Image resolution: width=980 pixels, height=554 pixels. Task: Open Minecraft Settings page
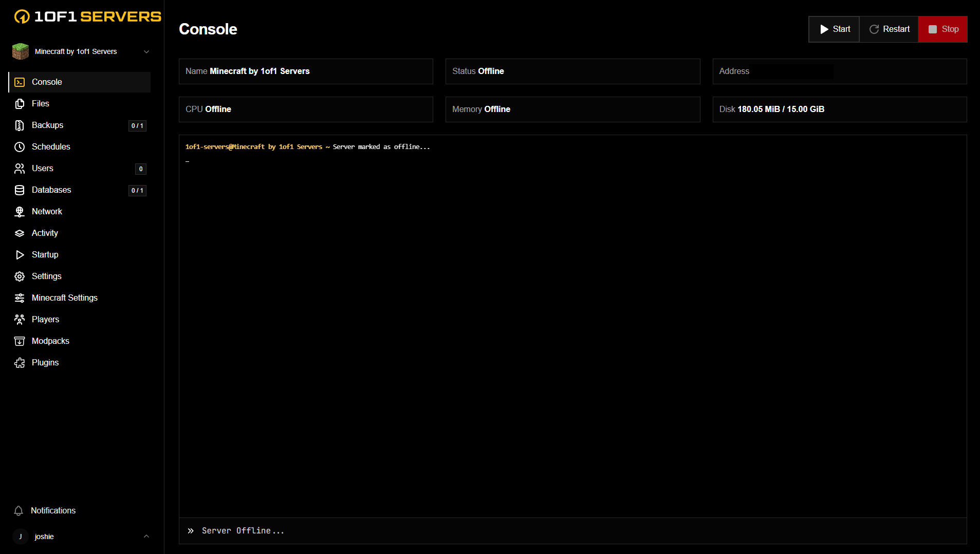click(x=80, y=298)
